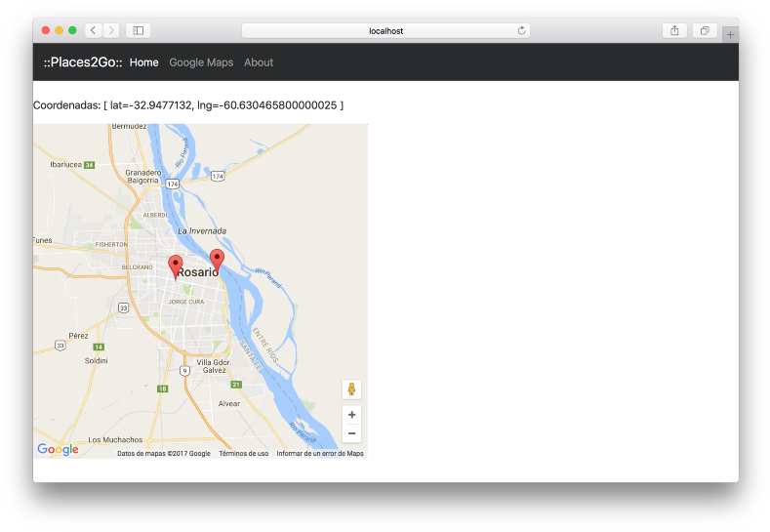Click the Funes label on the map
The image size is (770, 532).
[42, 240]
